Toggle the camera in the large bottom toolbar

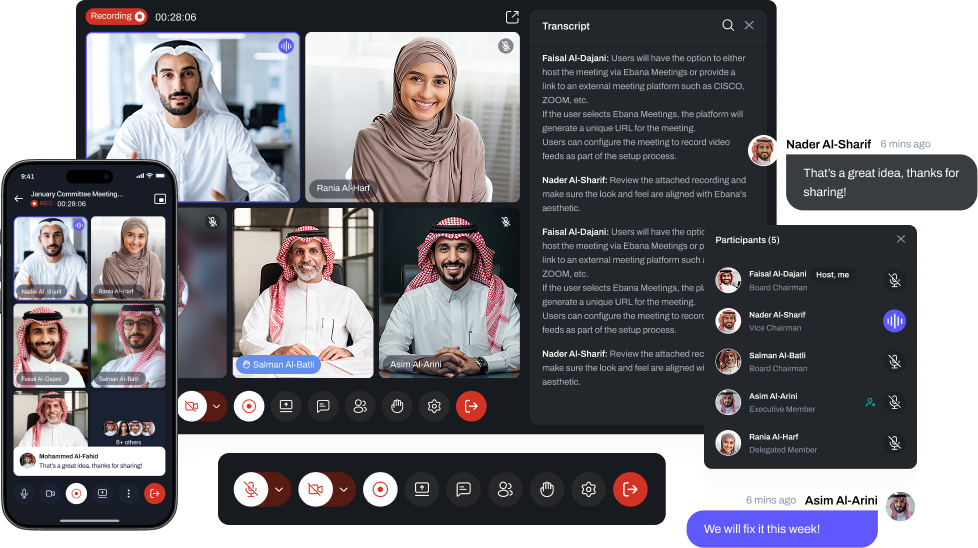316,489
